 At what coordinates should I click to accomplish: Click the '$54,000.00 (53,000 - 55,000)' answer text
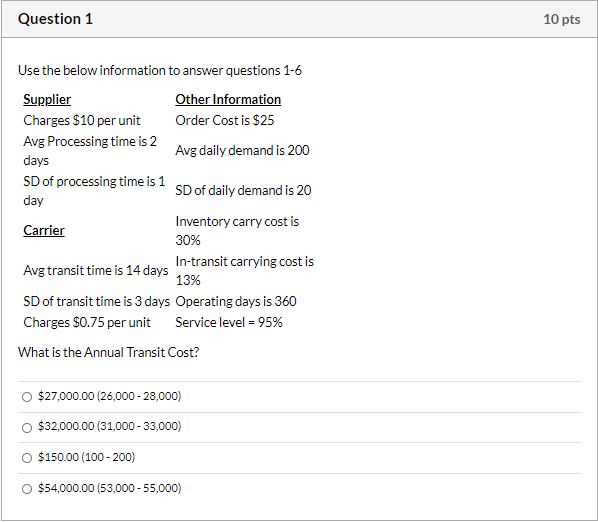click(109, 488)
